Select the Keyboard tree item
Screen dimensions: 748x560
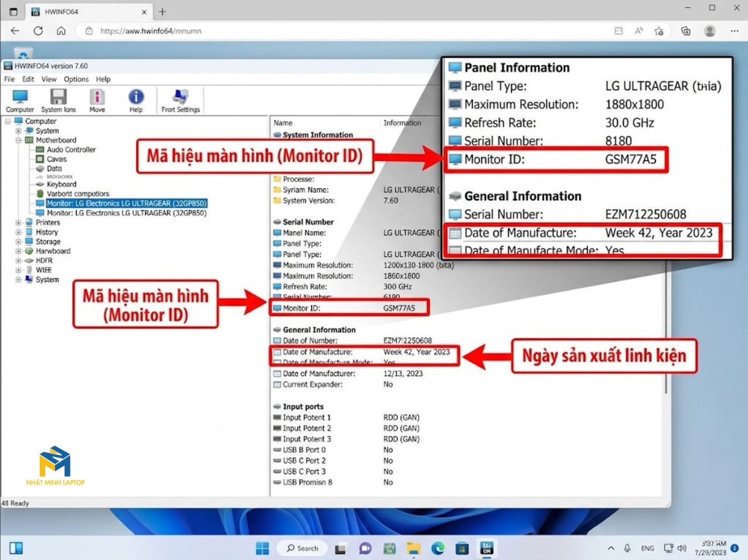click(x=62, y=184)
